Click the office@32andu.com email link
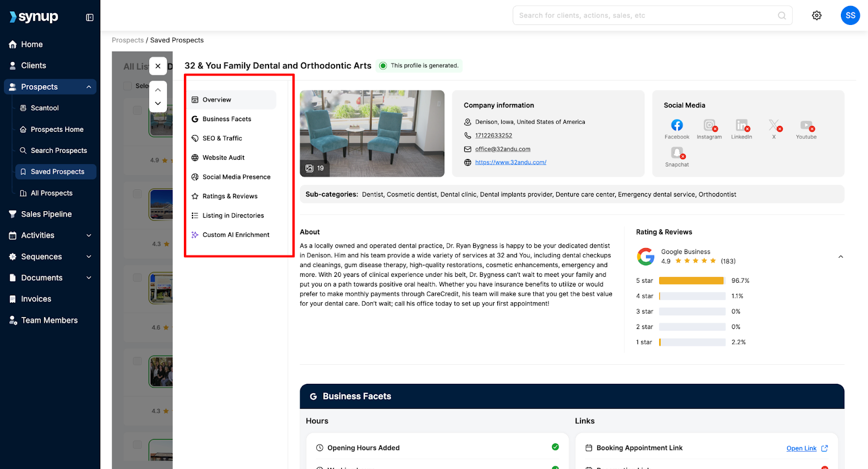Image resolution: width=868 pixels, height=469 pixels. [503, 149]
